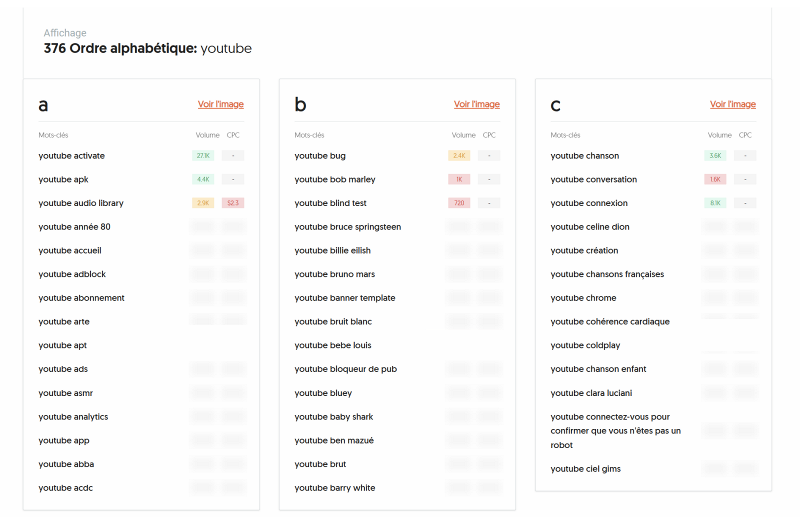Click the 1.6K volume badge for youtube conversation
Viewport: 800px width, 517px height.
[715, 180]
